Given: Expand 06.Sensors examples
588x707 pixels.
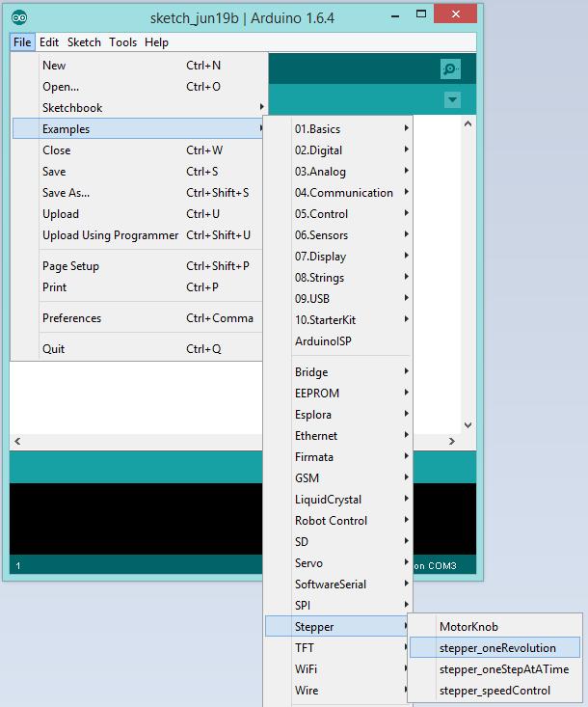Looking at the screenshot, I should click(338, 235).
